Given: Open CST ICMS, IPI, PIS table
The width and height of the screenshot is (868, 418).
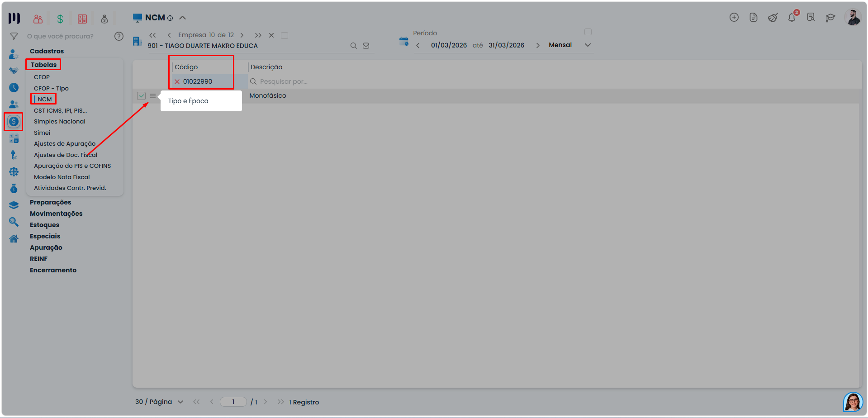Looking at the screenshot, I should coord(60,111).
